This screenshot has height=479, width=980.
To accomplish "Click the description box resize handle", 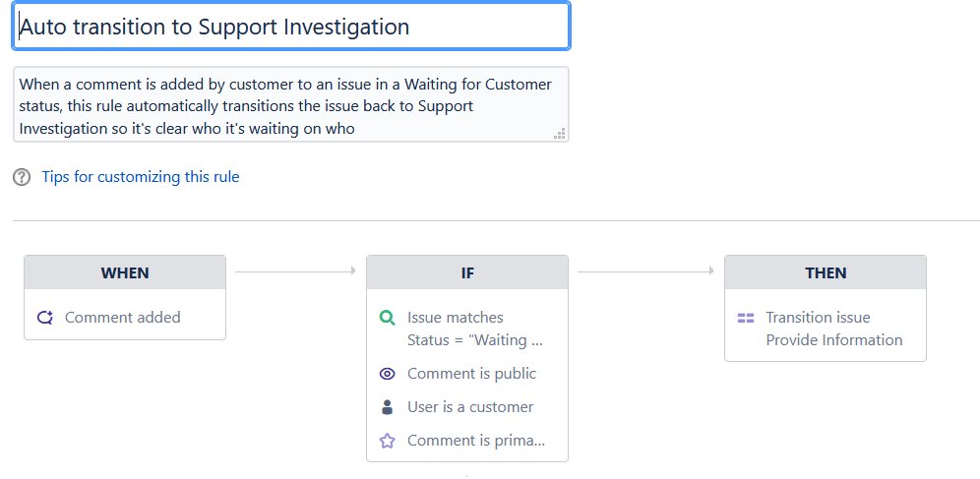I will click(560, 133).
